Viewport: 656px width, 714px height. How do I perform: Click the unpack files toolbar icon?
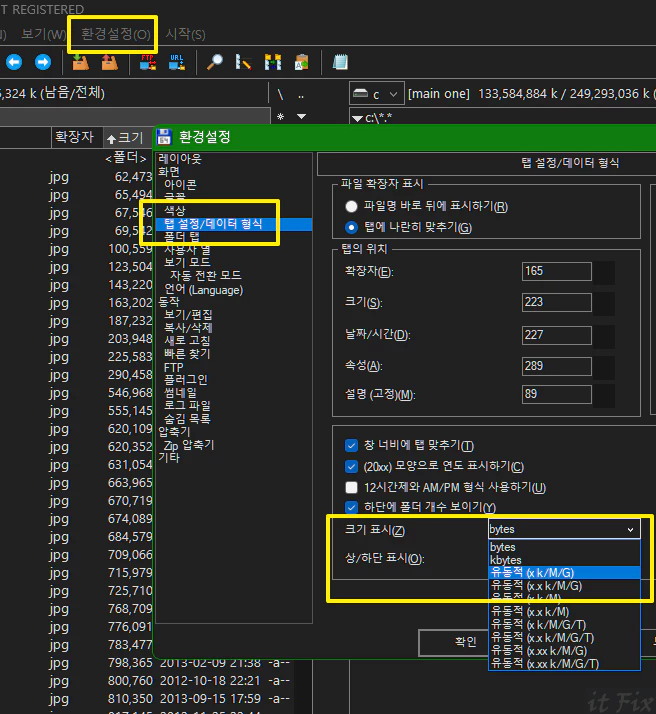pos(110,62)
